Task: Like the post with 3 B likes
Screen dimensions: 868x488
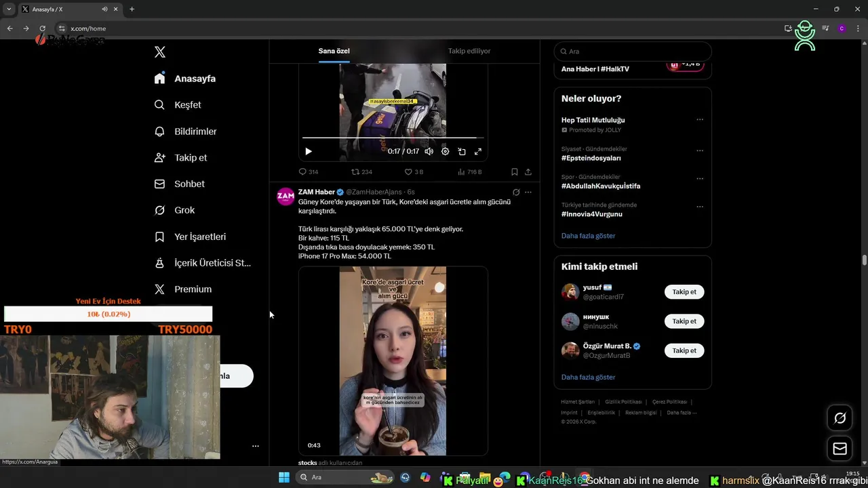Action: 414,172
